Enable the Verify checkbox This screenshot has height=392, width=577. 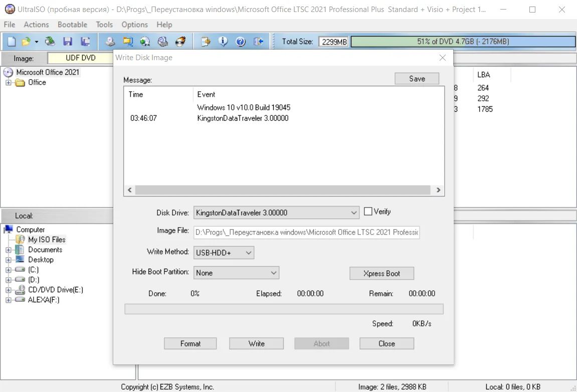click(x=367, y=211)
